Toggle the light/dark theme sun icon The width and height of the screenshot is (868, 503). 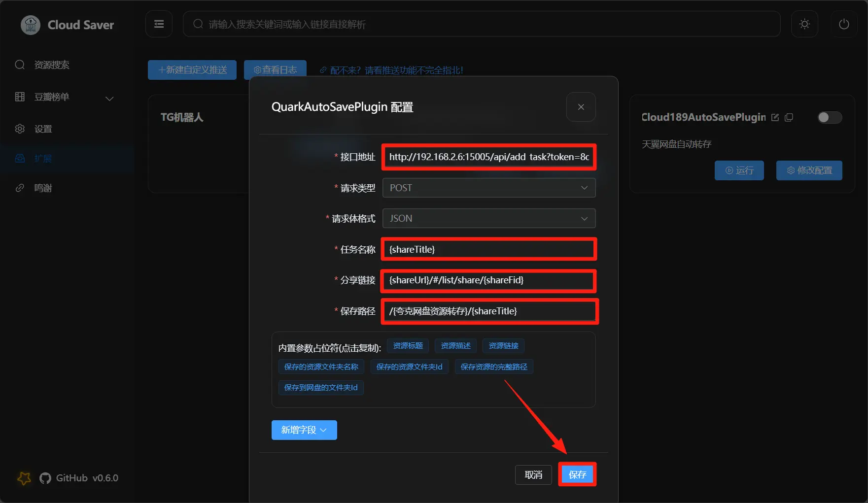(804, 24)
